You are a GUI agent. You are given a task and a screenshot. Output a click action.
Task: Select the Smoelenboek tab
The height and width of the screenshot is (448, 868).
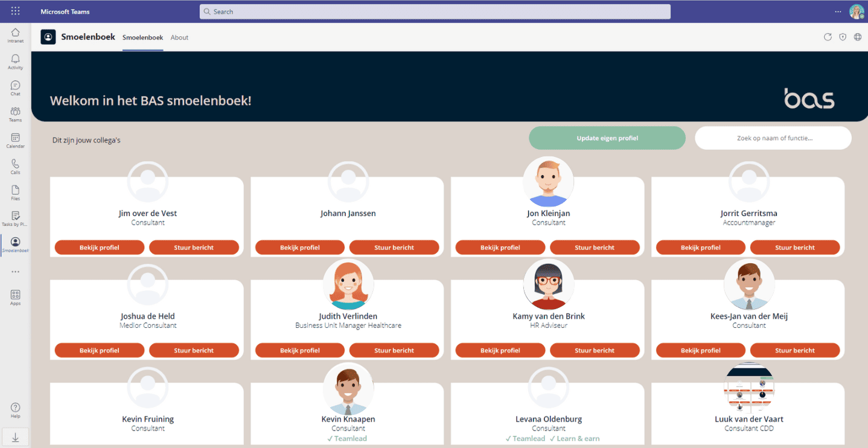pos(142,37)
